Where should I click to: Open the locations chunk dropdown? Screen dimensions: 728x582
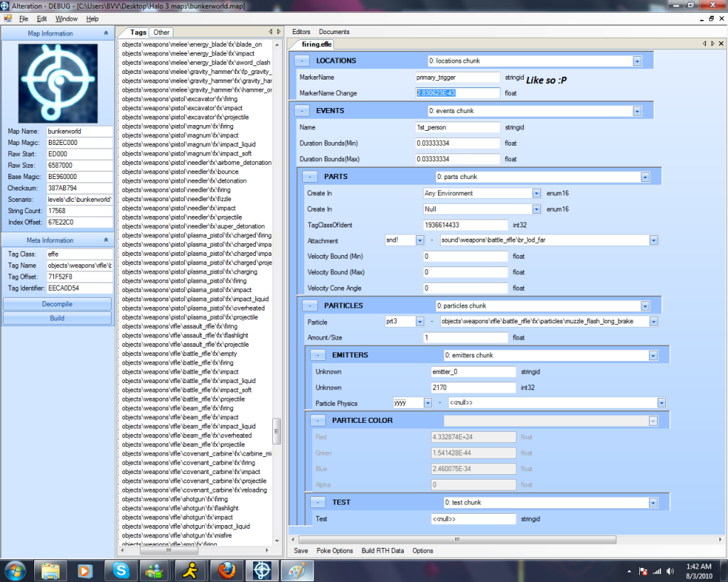[x=637, y=61]
